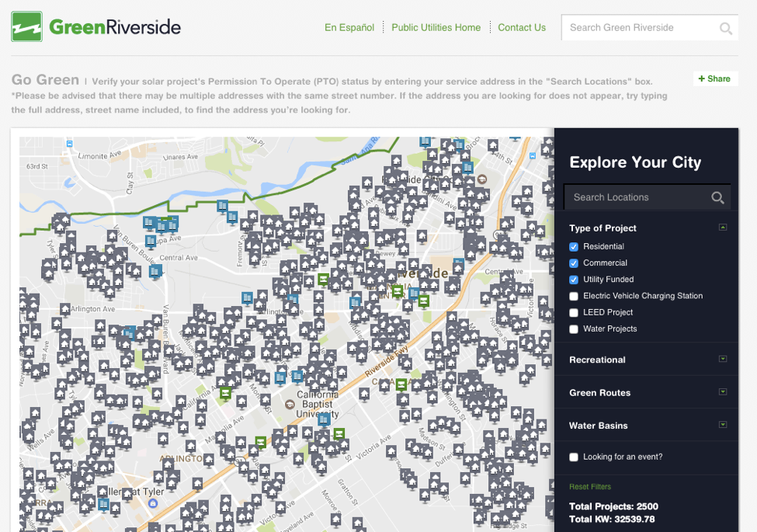Focus the Search Green Riverside field
The width and height of the screenshot is (757, 532).
click(638, 28)
